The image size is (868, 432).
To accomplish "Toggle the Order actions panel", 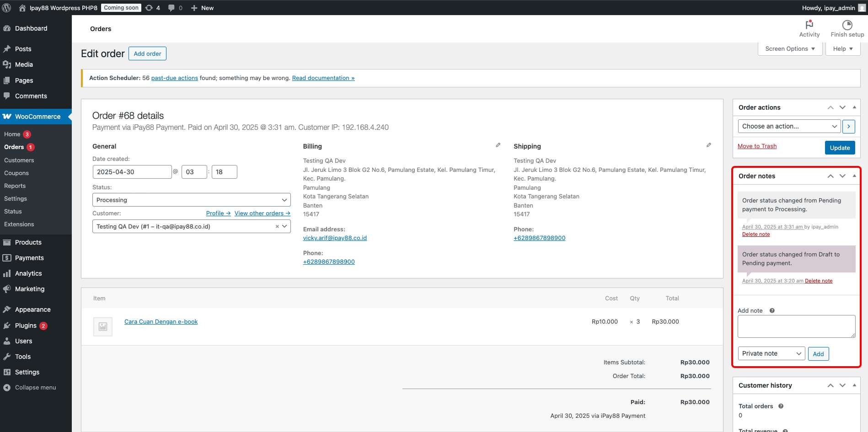I will pyautogui.click(x=854, y=107).
